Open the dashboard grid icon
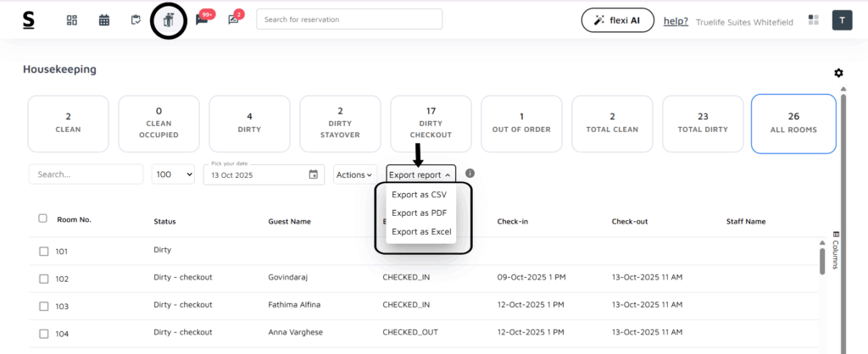This screenshot has width=868, height=354. point(72,20)
